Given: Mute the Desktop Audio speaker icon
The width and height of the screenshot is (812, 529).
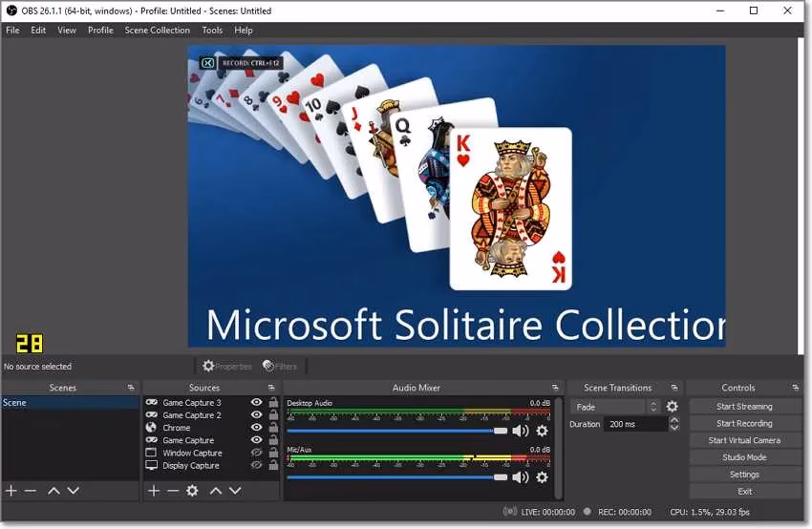Looking at the screenshot, I should [520, 431].
